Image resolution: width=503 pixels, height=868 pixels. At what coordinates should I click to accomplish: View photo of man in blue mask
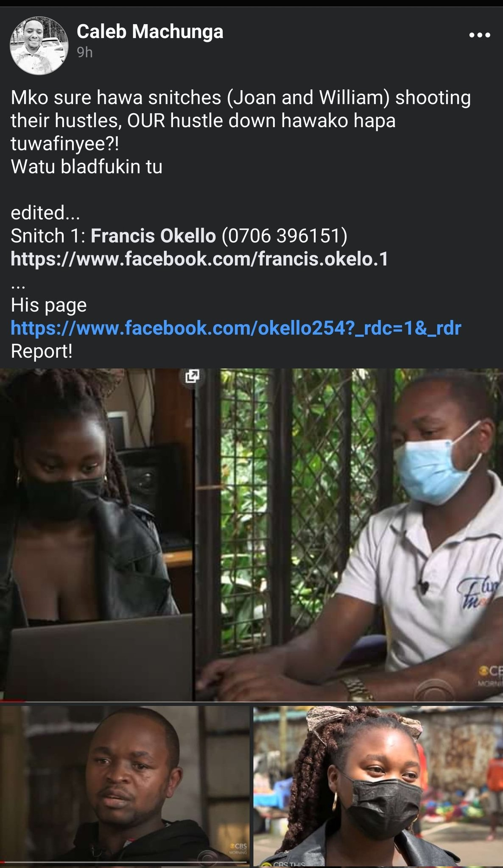tap(349, 535)
